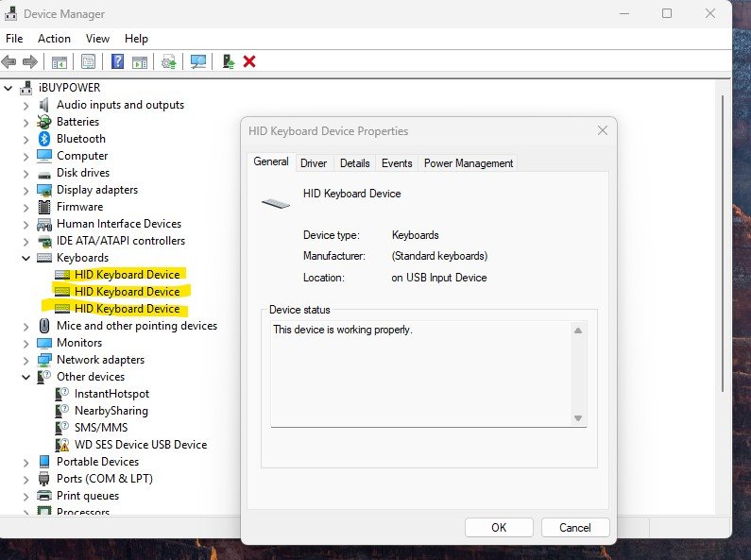Open the Help menu
Viewport: 751px width, 560px height.
pyautogui.click(x=136, y=39)
